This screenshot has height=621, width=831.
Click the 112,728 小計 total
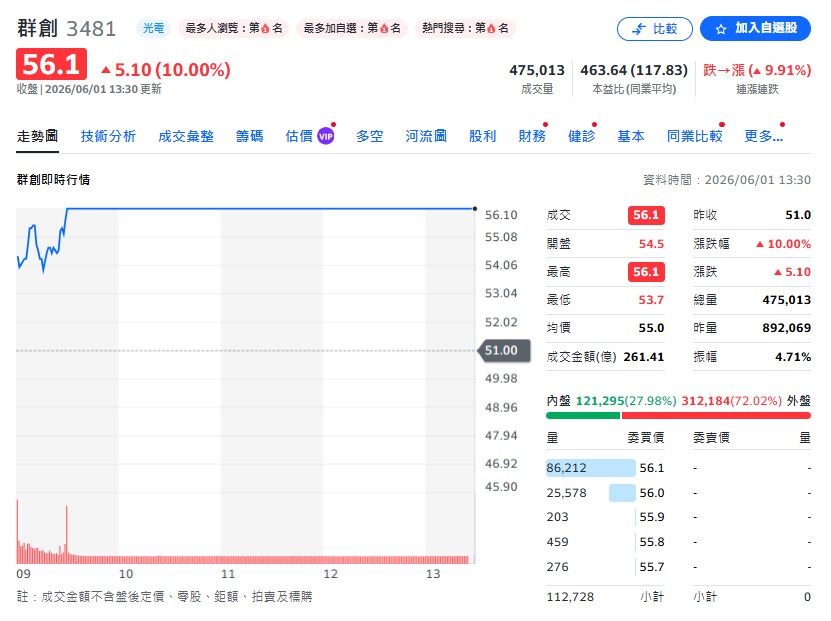pyautogui.click(x=570, y=597)
